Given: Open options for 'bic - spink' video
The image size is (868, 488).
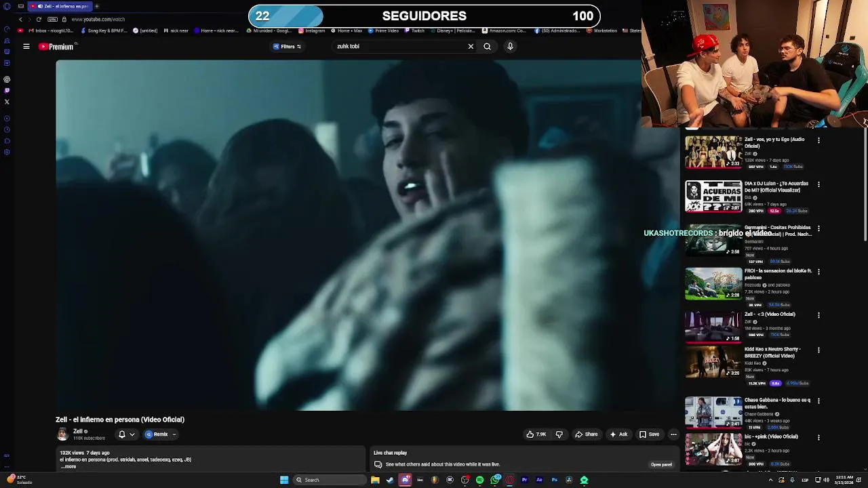Looking at the screenshot, I should coord(818,438).
